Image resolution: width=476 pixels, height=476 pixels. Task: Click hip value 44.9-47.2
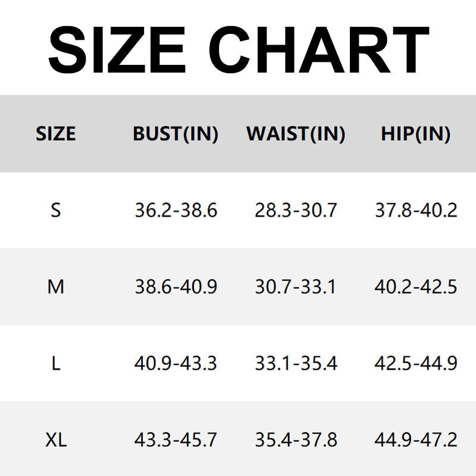[x=416, y=440]
